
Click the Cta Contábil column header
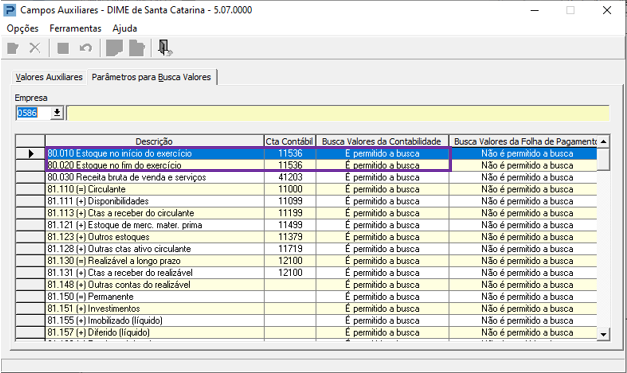pyautogui.click(x=290, y=141)
